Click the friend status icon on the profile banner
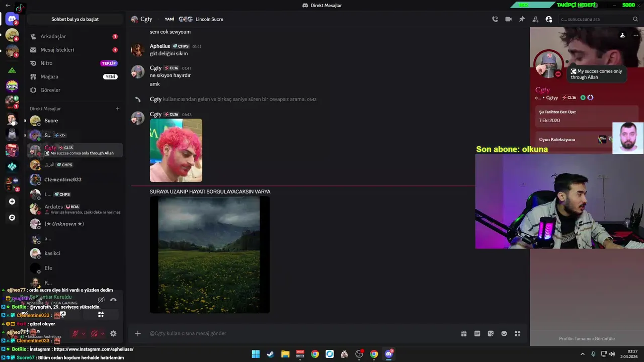 [622, 35]
